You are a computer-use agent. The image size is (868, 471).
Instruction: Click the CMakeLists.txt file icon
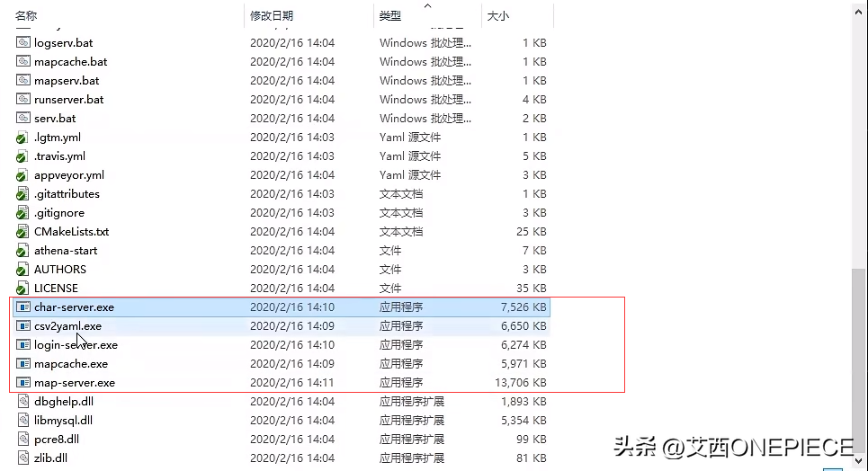point(23,232)
